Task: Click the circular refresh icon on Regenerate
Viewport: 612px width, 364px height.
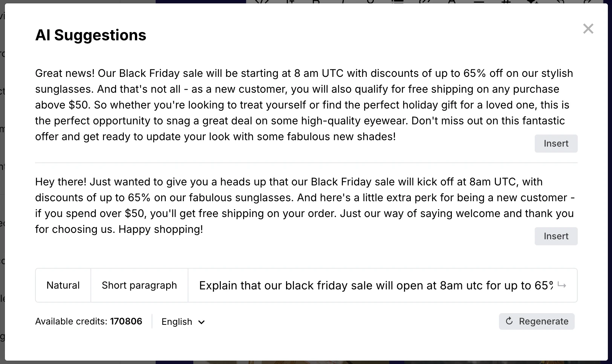Action: click(x=509, y=321)
